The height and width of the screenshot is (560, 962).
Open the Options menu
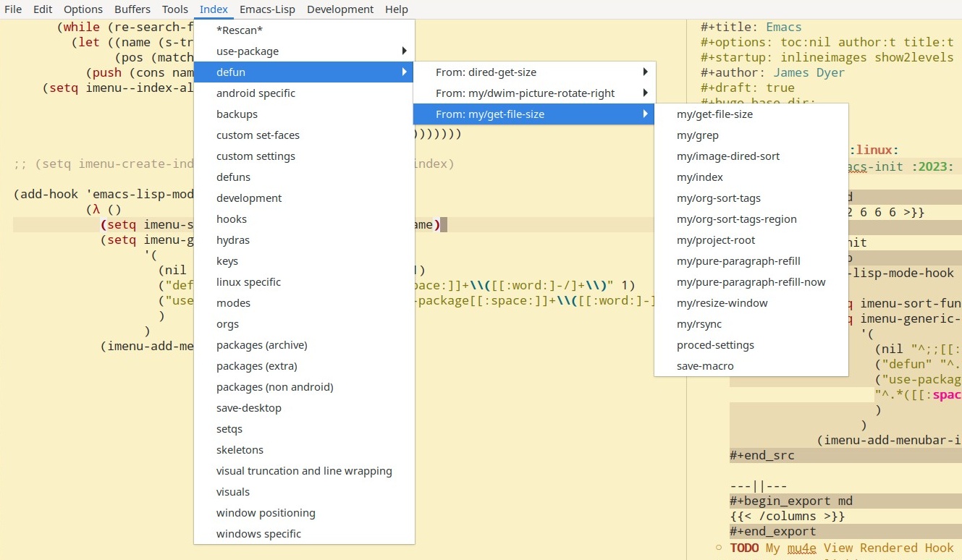tap(83, 9)
